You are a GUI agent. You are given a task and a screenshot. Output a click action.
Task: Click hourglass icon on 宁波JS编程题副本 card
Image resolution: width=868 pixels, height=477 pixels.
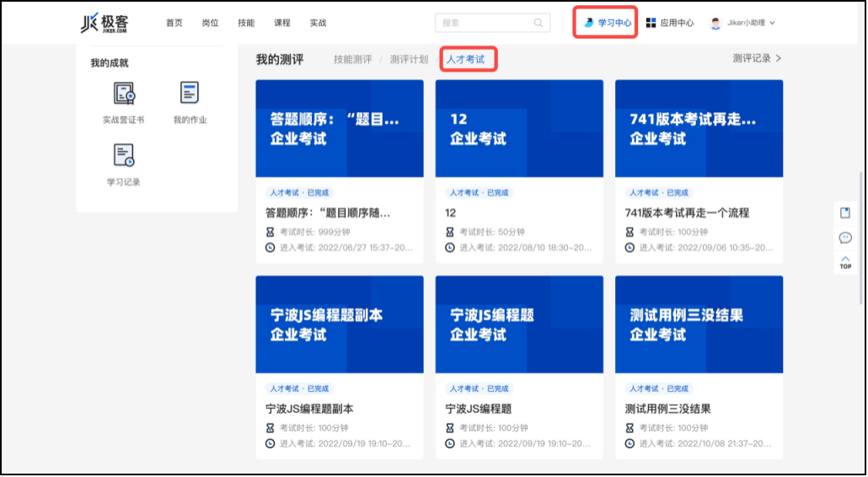point(271,428)
